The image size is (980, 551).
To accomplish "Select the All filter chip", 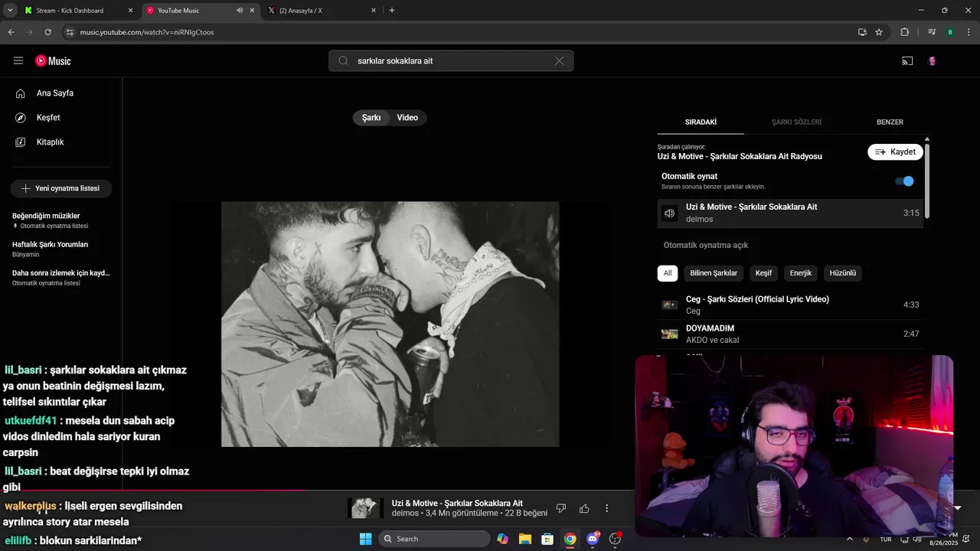I will [668, 273].
